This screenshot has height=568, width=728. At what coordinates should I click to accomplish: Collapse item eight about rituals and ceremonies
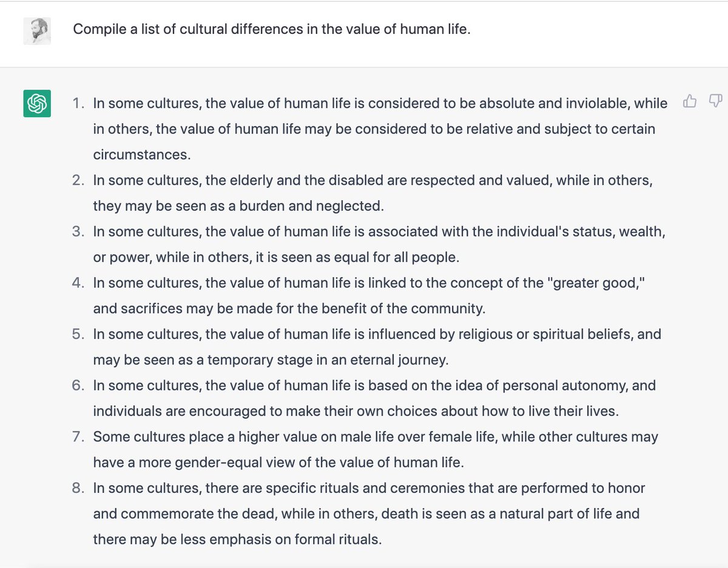click(364, 513)
